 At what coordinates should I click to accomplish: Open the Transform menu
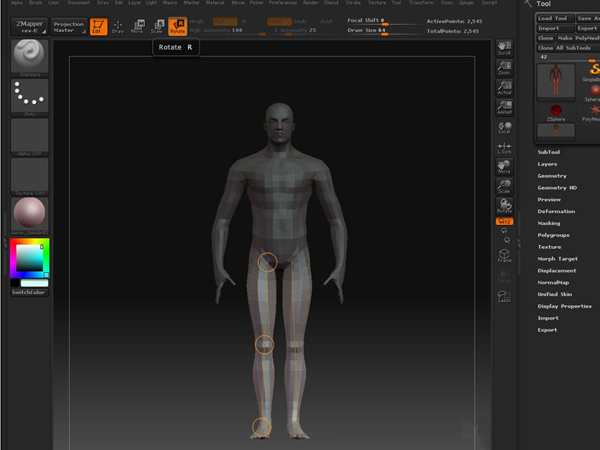pos(421,3)
